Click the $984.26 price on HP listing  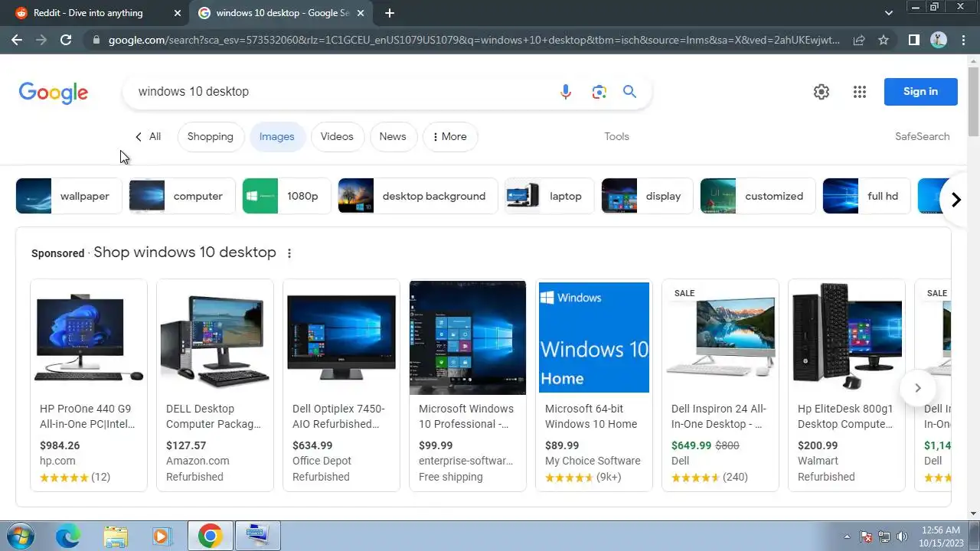[x=60, y=445]
